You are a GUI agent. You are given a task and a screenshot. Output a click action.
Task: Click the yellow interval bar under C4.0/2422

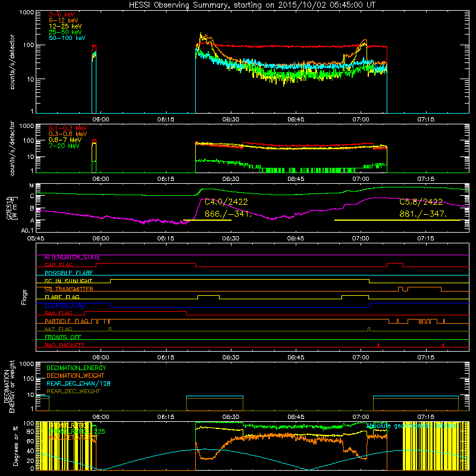pos(207,220)
